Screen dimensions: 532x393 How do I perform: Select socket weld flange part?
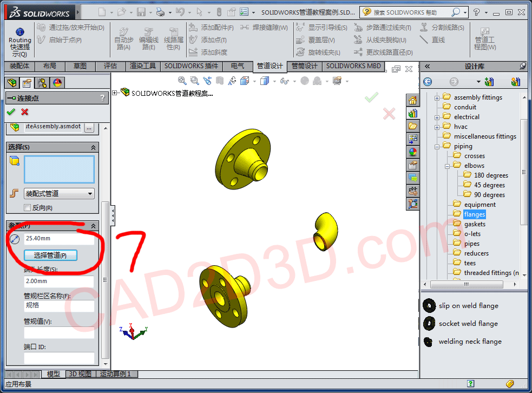[x=468, y=324]
